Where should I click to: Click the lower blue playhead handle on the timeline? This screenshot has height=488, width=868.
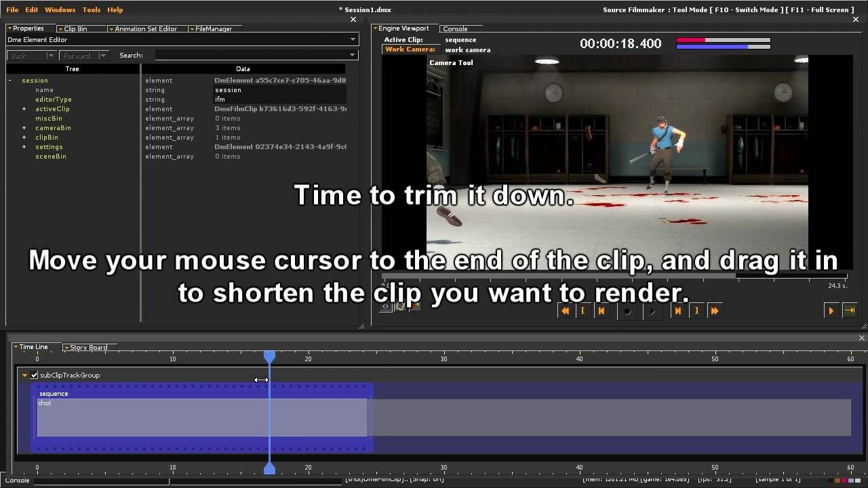[269, 468]
